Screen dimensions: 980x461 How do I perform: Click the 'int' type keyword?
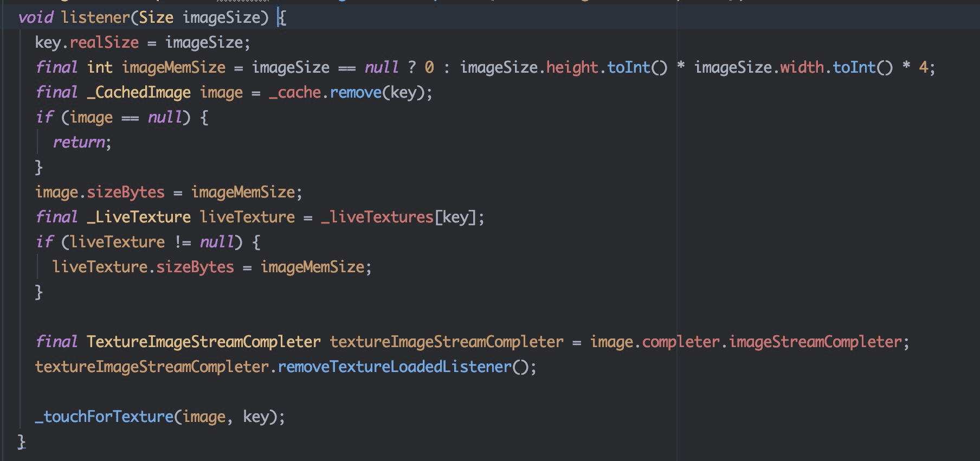100,67
